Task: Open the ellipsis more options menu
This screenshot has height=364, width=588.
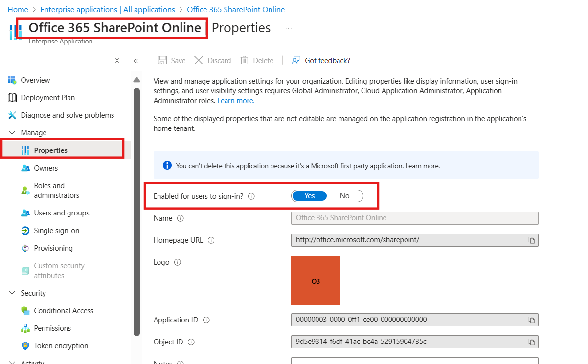Action: click(x=289, y=28)
